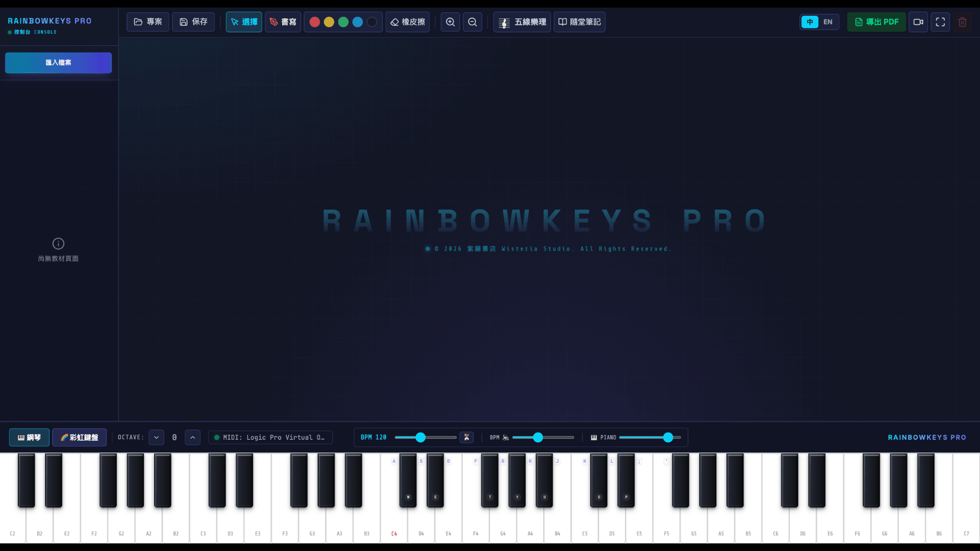Screen dimensions: 980x551
Task: Choose the black pen color
Action: 372,22
